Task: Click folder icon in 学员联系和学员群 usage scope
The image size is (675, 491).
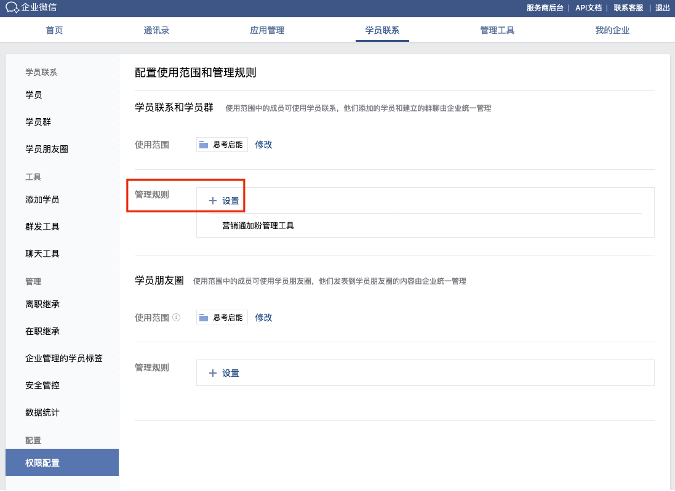Action: 203,144
